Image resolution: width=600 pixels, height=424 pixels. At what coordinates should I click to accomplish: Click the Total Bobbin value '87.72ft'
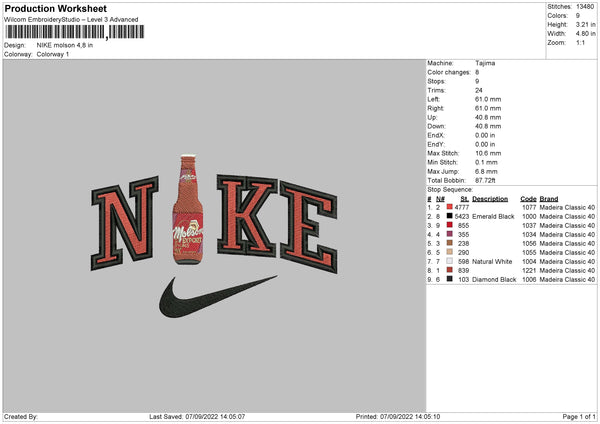(x=485, y=181)
